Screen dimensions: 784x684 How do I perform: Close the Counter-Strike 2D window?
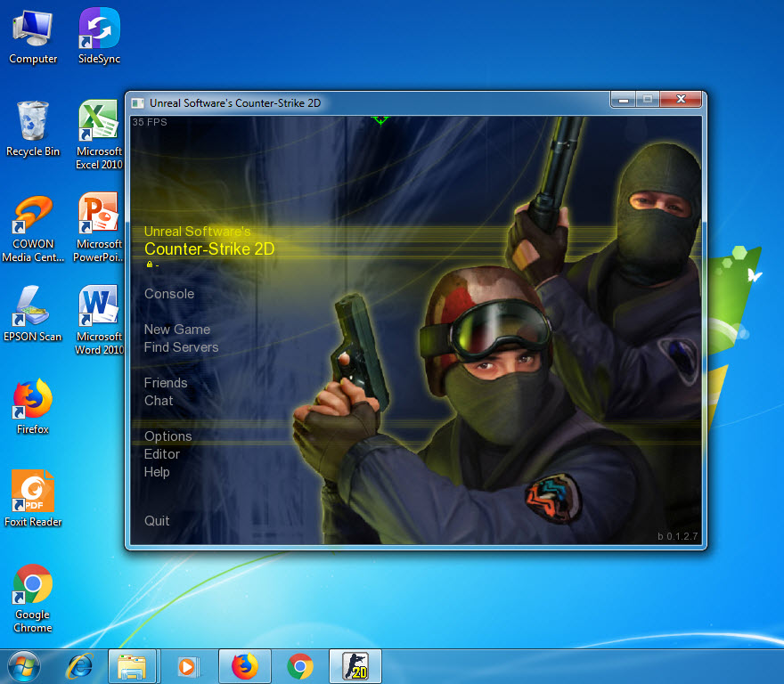click(681, 100)
